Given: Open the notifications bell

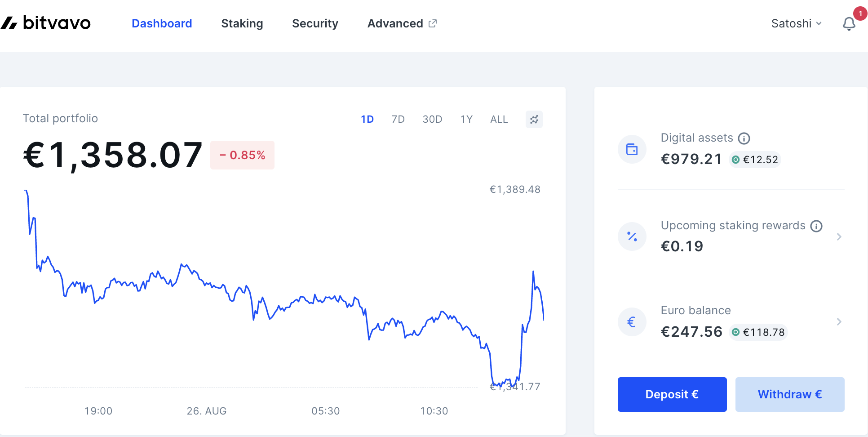Looking at the screenshot, I should (849, 23).
